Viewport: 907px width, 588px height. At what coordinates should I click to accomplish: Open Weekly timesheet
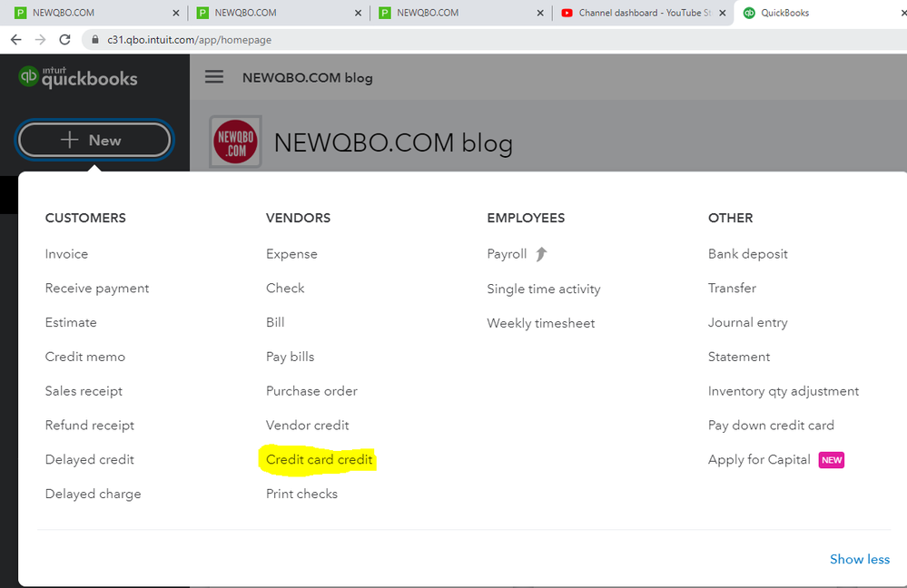[541, 323]
